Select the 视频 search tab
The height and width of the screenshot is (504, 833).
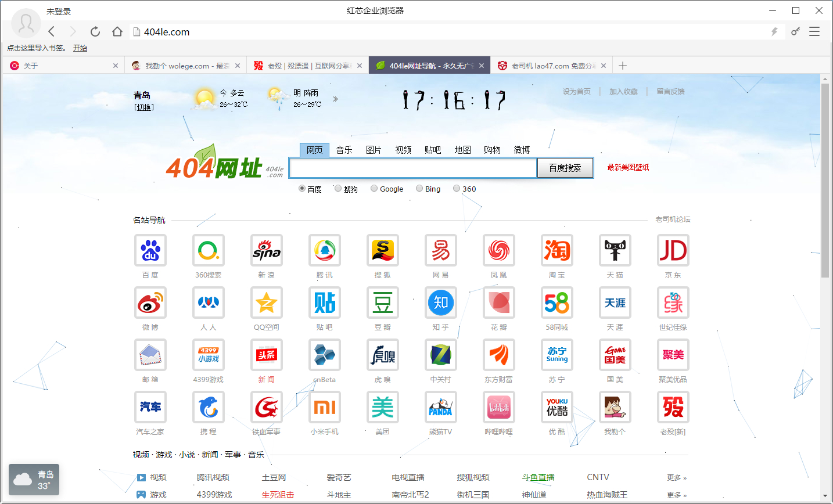pyautogui.click(x=403, y=150)
